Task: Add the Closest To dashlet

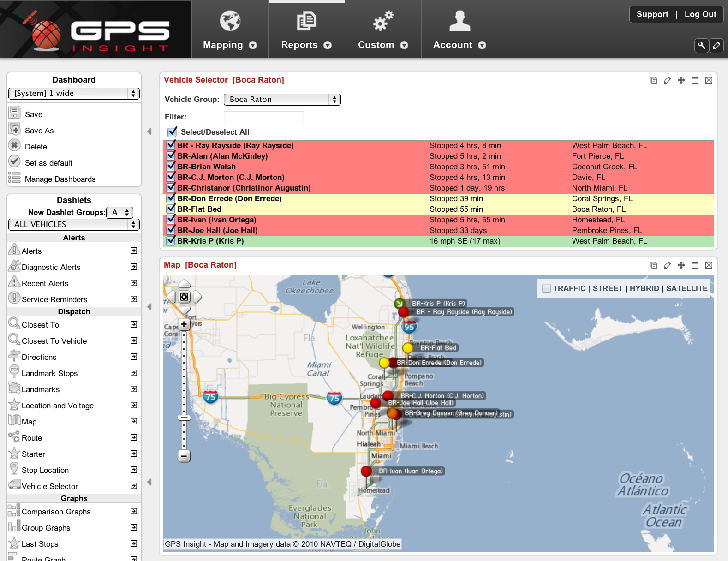Action: [134, 325]
